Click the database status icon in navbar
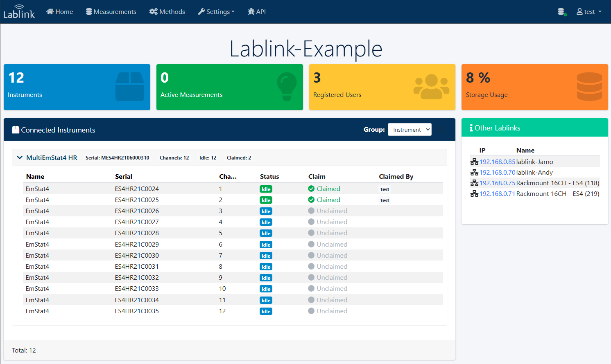This screenshot has height=364, width=611. [562, 12]
